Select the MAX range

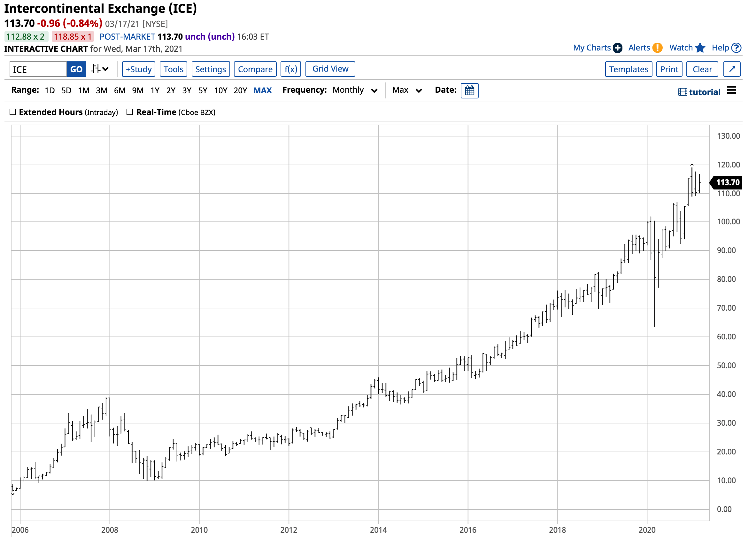pos(263,90)
